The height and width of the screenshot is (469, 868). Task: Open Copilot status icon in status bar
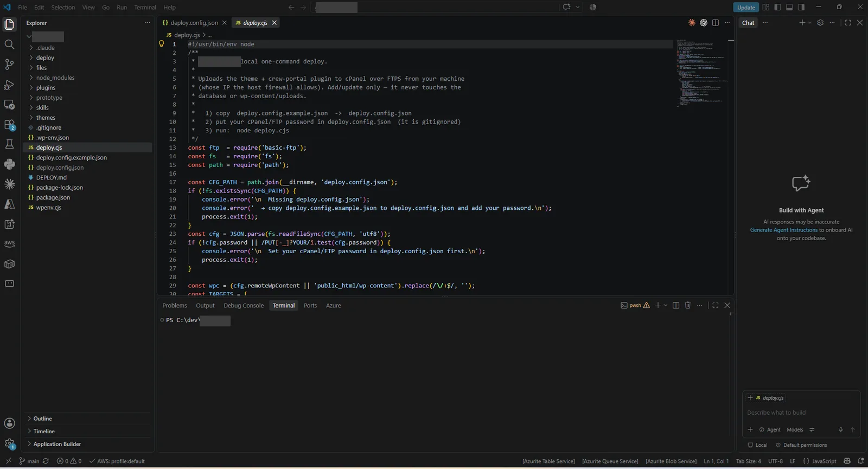[847, 461]
